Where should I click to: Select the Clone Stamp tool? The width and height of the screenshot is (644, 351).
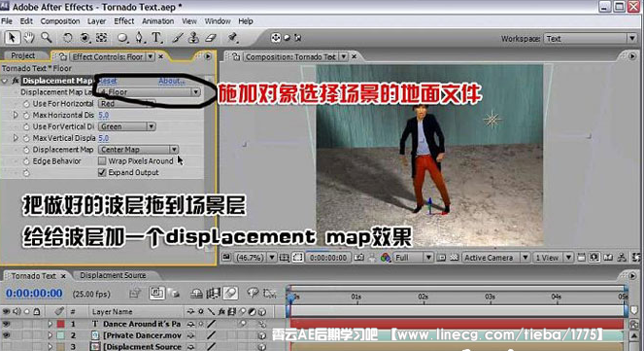[x=193, y=38]
